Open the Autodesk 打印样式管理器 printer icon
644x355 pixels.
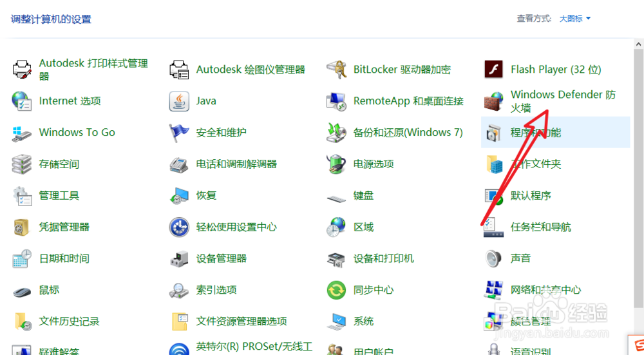click(x=22, y=70)
